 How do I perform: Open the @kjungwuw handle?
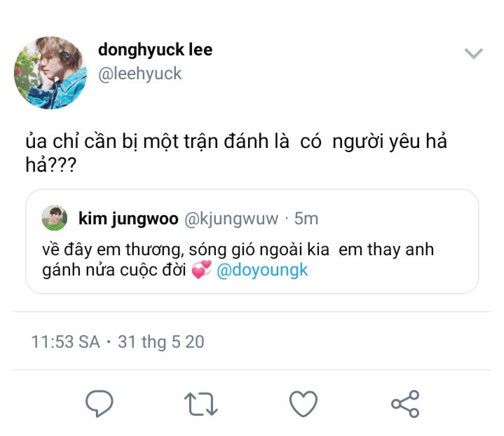click(231, 219)
